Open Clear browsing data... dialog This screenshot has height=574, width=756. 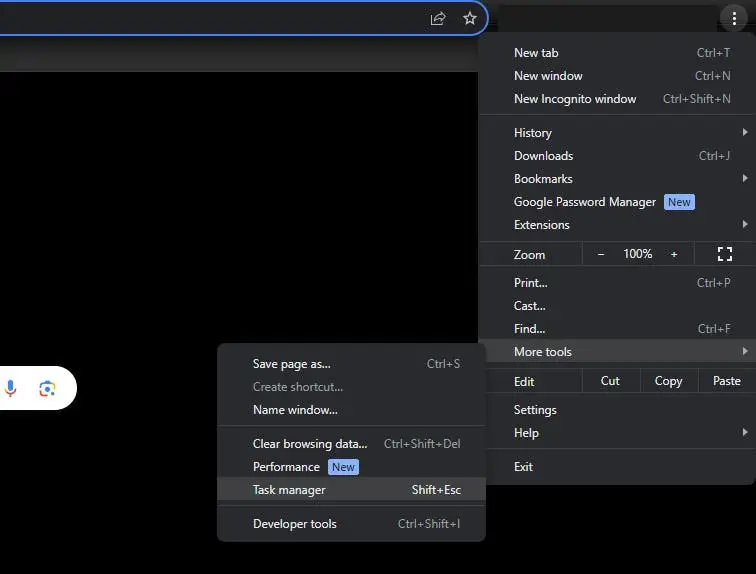[351, 444]
